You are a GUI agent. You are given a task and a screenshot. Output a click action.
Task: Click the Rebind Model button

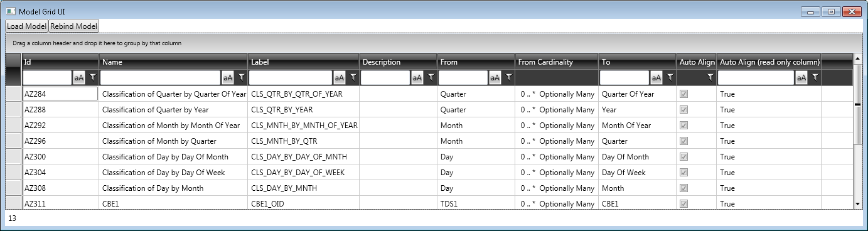[74, 26]
